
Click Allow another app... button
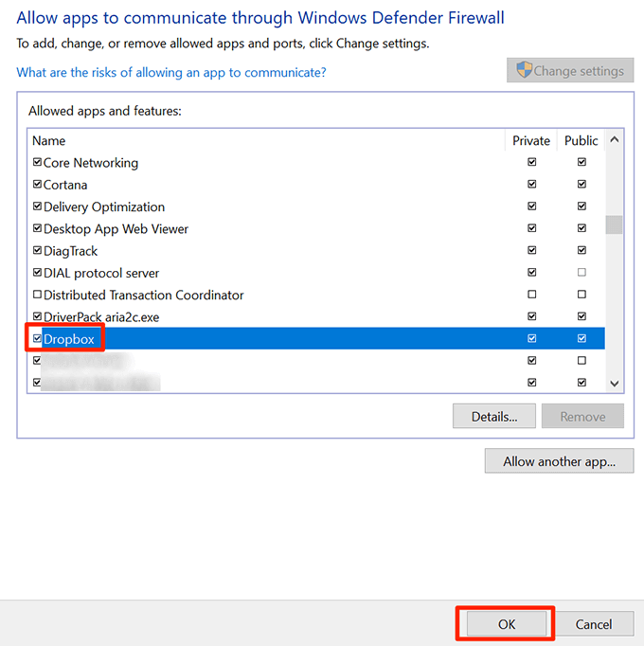559,461
